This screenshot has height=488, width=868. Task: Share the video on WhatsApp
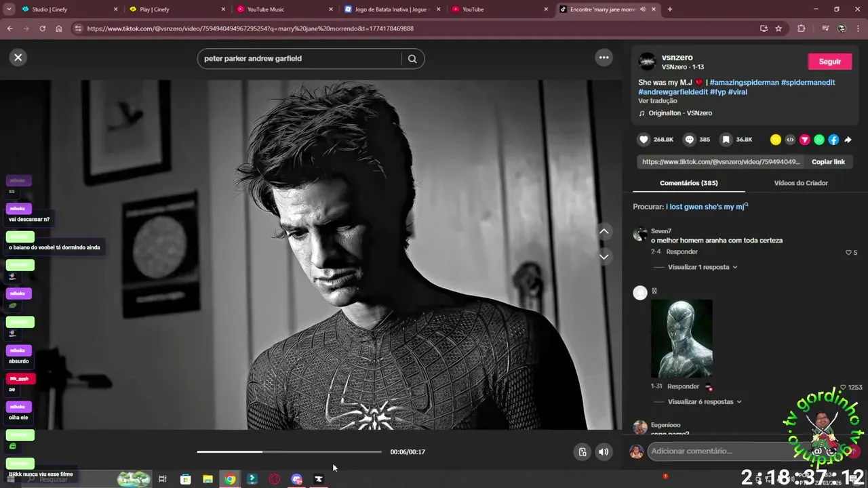(819, 140)
